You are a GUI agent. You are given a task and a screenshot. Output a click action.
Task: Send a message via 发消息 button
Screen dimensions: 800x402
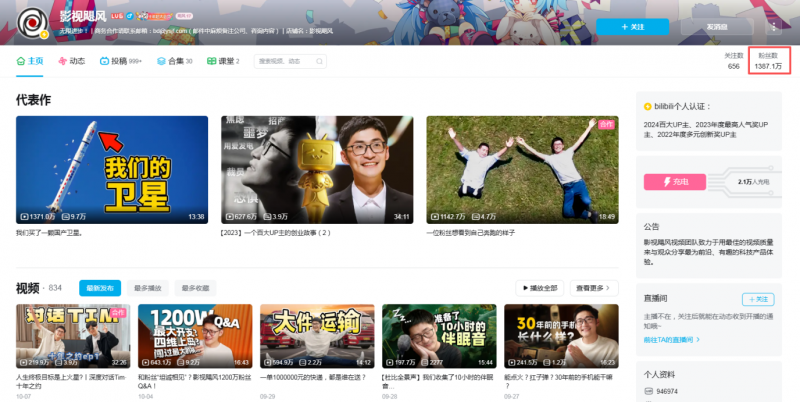716,27
